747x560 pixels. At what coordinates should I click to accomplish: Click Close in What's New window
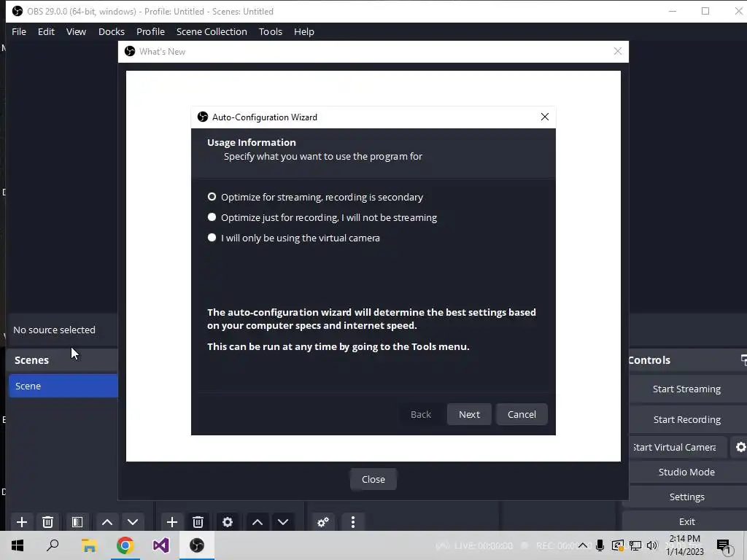click(x=373, y=480)
